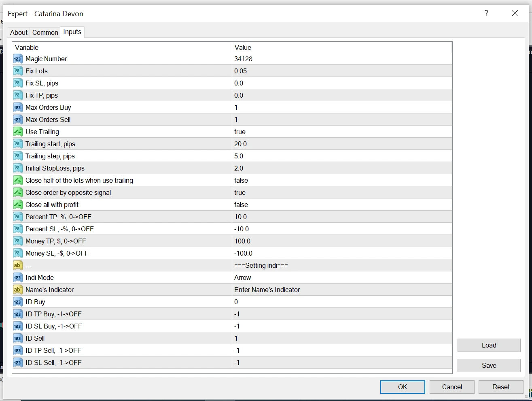This screenshot has height=401, width=532.
Task: Click the Fix SL, pips value 0.0
Action: coord(239,83)
